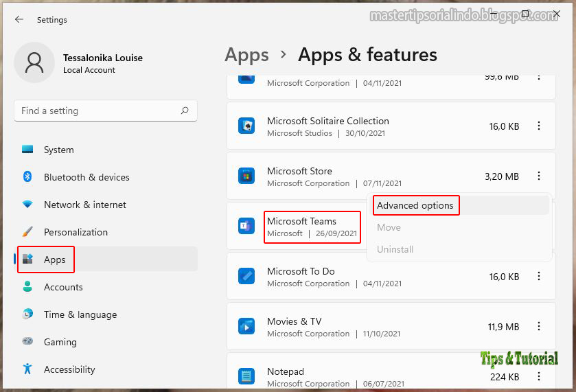576x392 pixels.
Task: Click the Apps sidebar icon
Action: [27, 259]
